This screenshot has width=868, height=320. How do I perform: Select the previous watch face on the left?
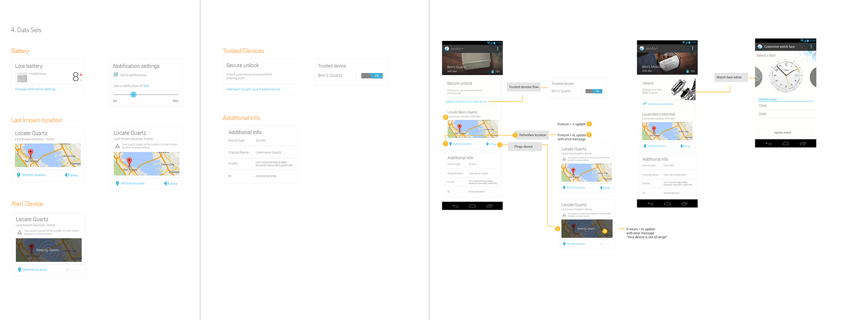(758, 77)
